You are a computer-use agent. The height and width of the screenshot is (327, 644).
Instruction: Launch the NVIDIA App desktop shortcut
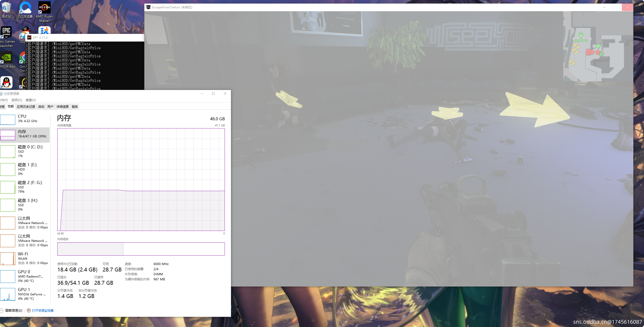coord(7,60)
